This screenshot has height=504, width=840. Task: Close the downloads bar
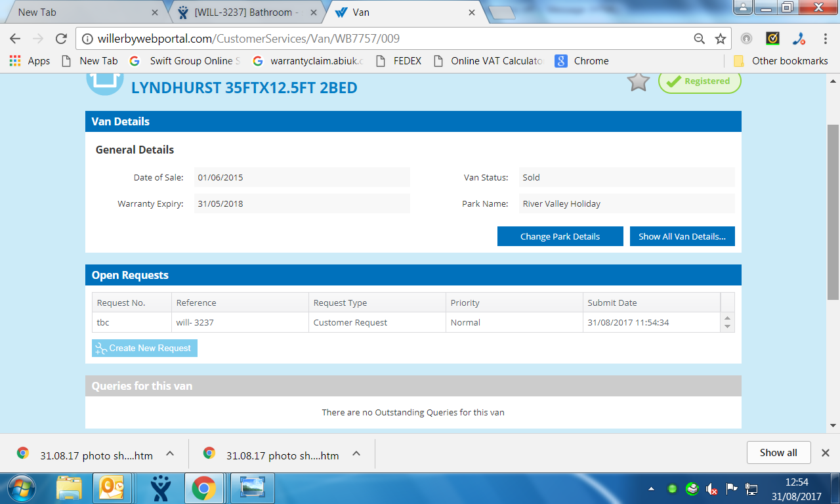pos(826,453)
